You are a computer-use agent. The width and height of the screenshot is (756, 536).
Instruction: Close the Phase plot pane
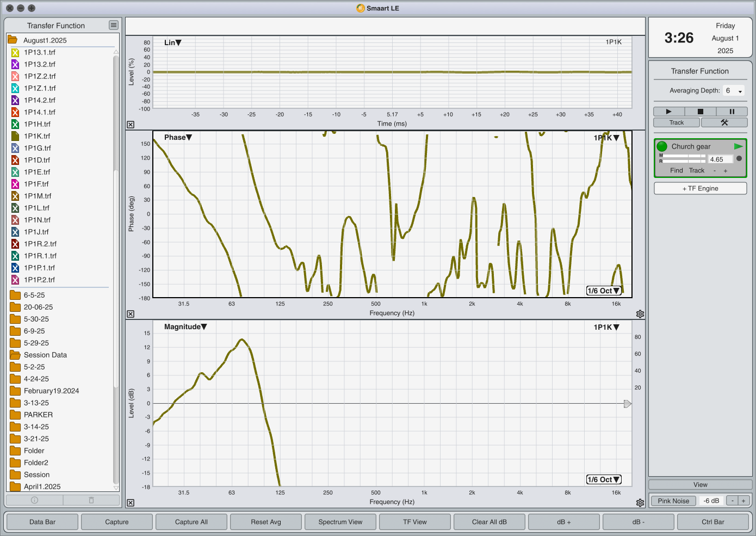pyautogui.click(x=131, y=314)
